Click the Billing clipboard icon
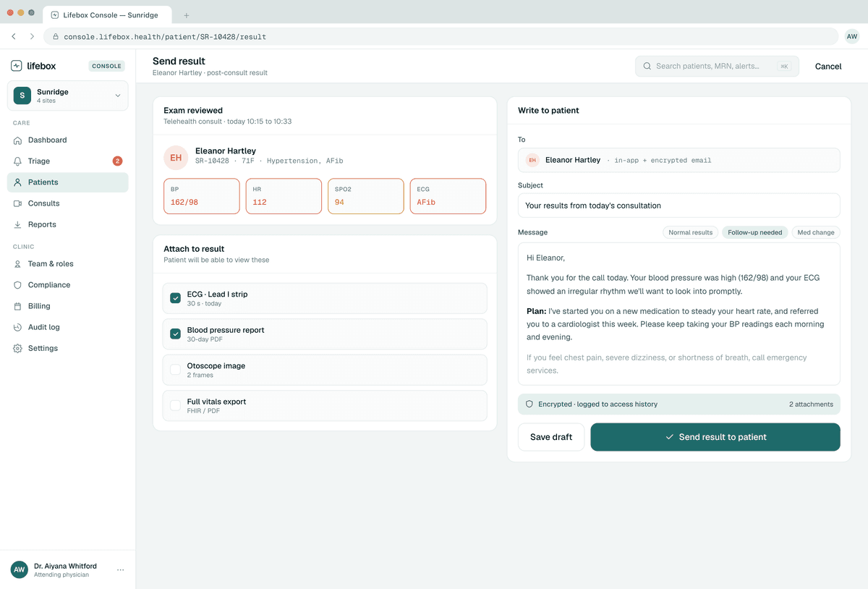The image size is (868, 589). tap(18, 306)
